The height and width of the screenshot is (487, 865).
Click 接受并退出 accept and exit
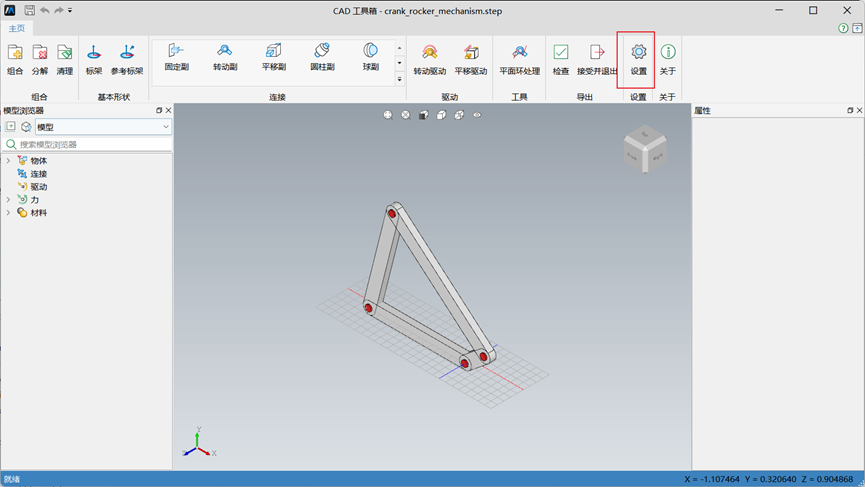pos(597,59)
